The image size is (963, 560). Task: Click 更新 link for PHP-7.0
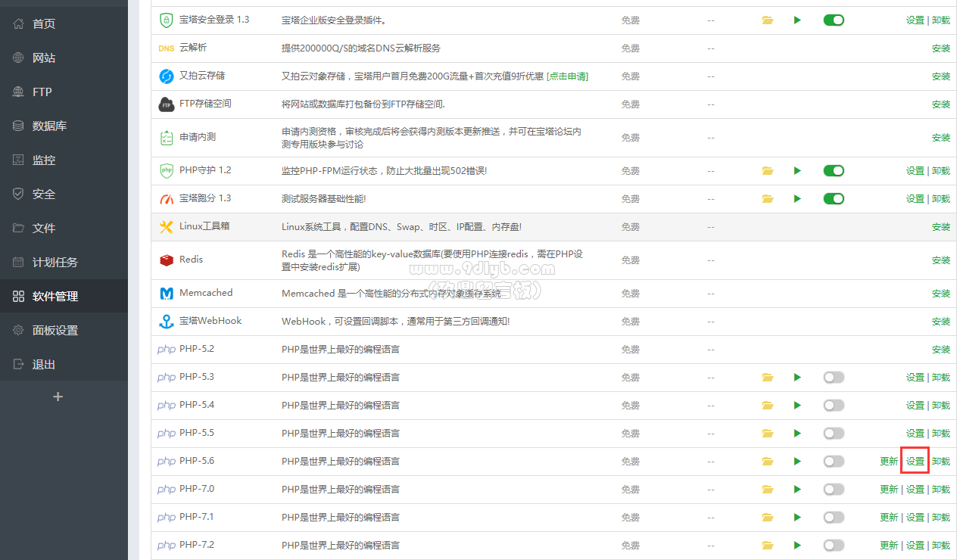pos(889,490)
